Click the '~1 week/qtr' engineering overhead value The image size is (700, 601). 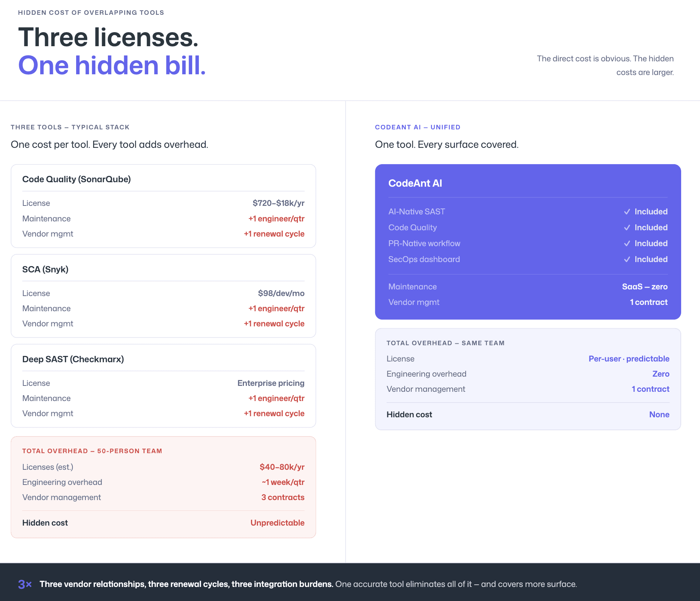(x=283, y=482)
